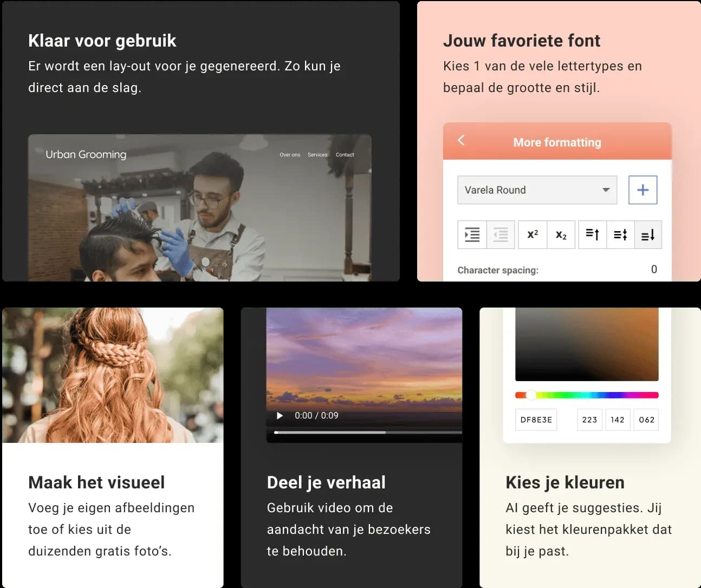Click the Deel je verhaal heading
This screenshot has width=701, height=588.
pyautogui.click(x=326, y=482)
